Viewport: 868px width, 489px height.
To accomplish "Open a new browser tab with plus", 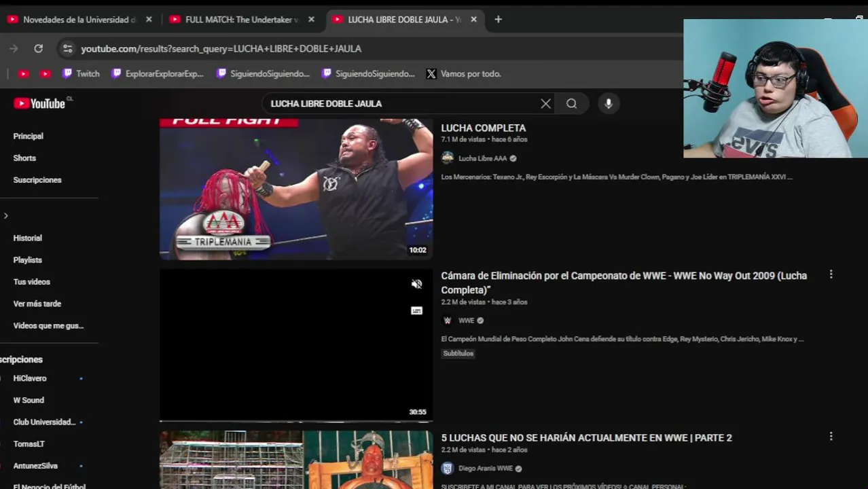I will pyautogui.click(x=498, y=20).
